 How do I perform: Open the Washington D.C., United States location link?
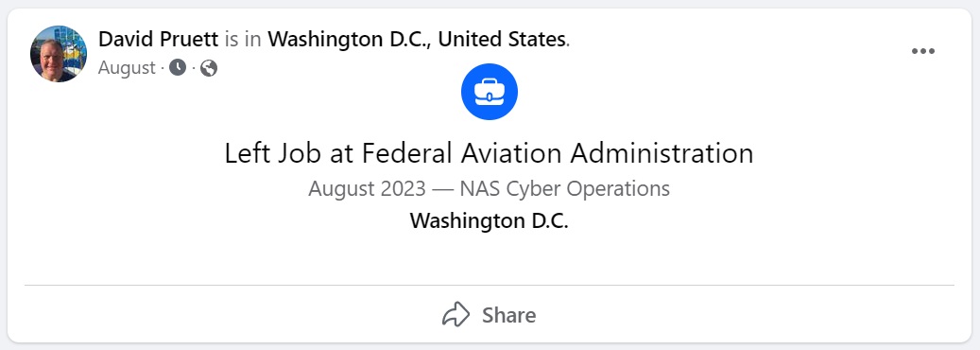click(417, 40)
